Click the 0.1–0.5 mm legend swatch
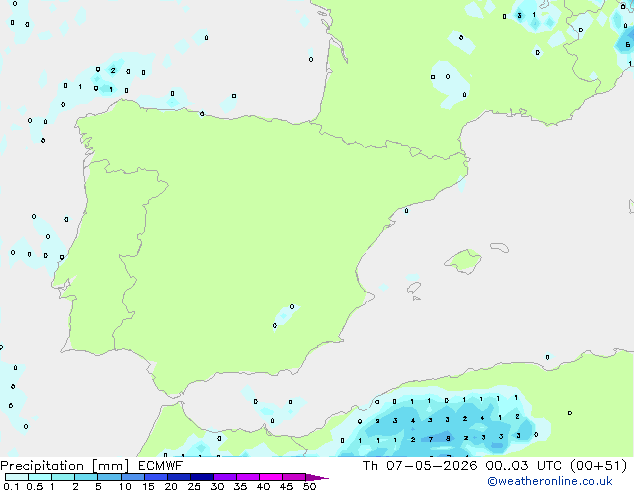 tap(17, 477)
